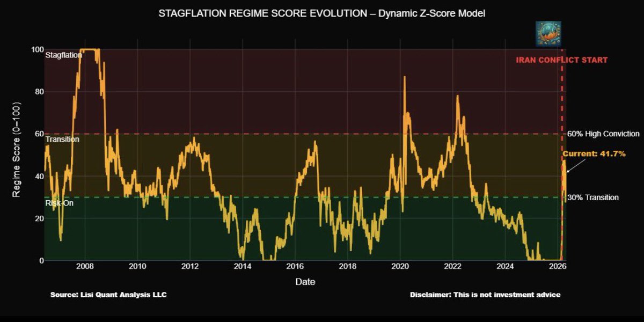Click the 'Regime Score (0–100)' axis title
The height and width of the screenshot is (322, 644).
(17, 149)
